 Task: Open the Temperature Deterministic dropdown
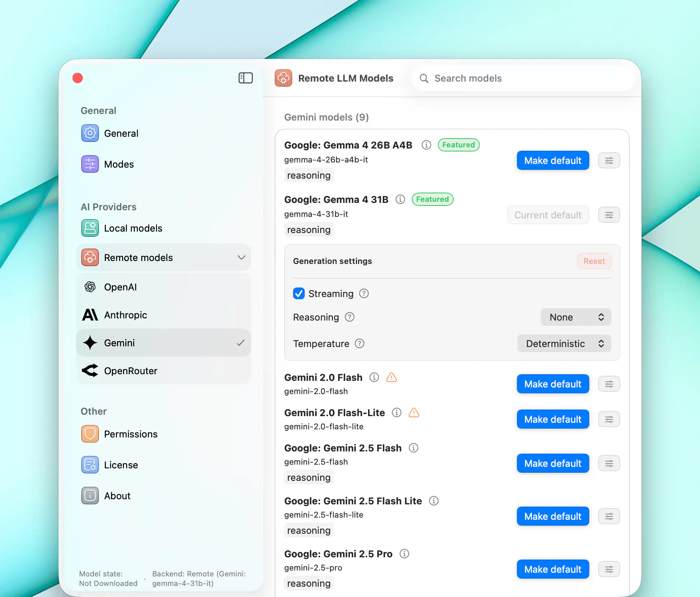tap(564, 343)
